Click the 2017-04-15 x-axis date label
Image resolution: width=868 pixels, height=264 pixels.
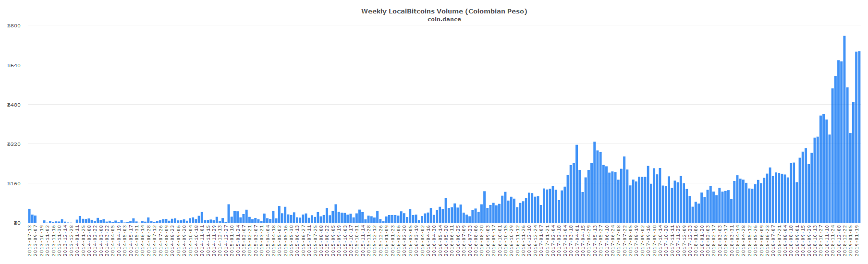click(x=583, y=240)
